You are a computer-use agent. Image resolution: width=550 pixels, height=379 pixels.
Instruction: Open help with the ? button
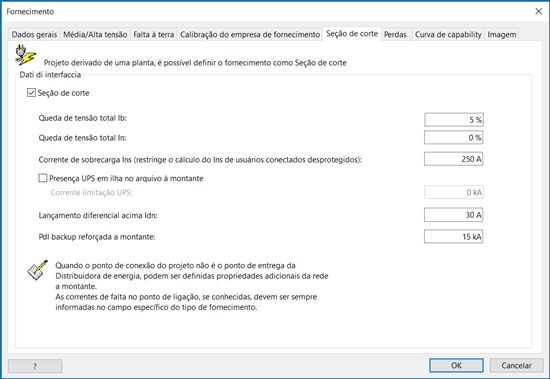(x=35, y=366)
